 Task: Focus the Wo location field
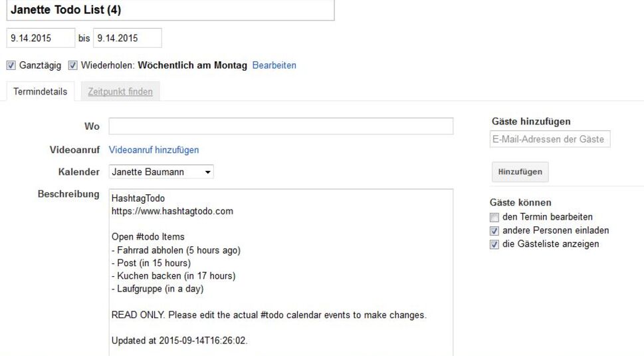281,126
